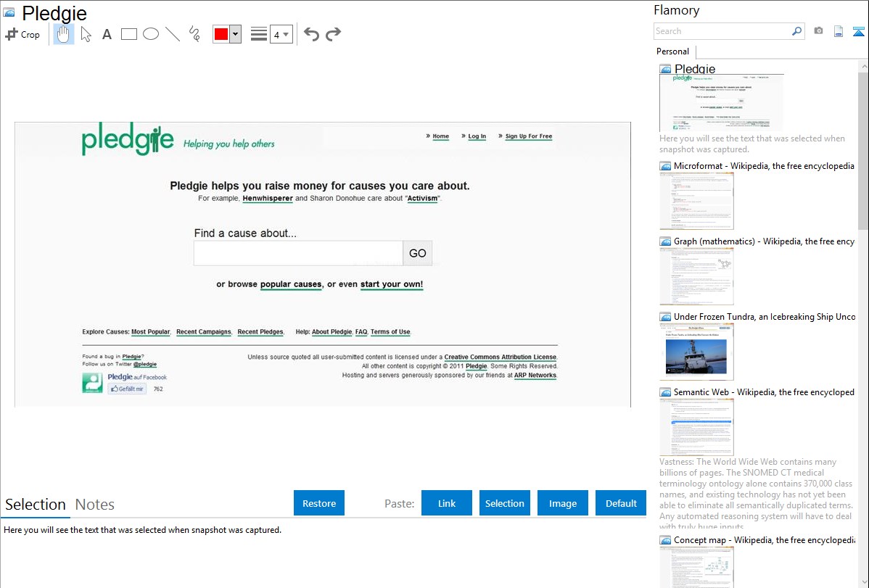Image resolution: width=869 pixels, height=588 pixels.
Task: Click the search magnifier icon
Action: (796, 31)
